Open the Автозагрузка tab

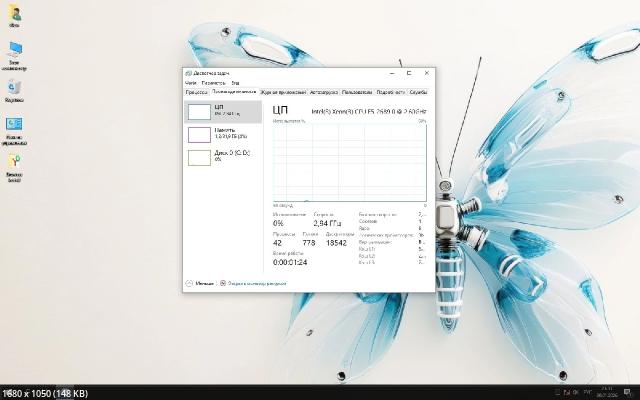coord(324,91)
